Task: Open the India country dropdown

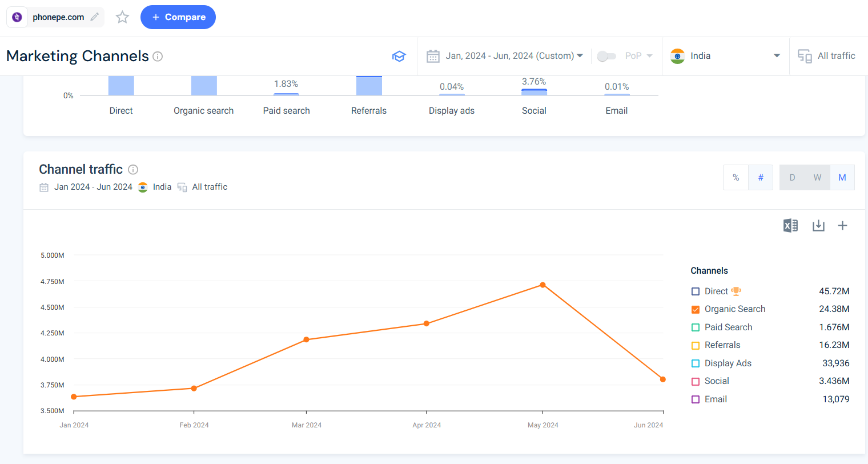Action: click(725, 56)
